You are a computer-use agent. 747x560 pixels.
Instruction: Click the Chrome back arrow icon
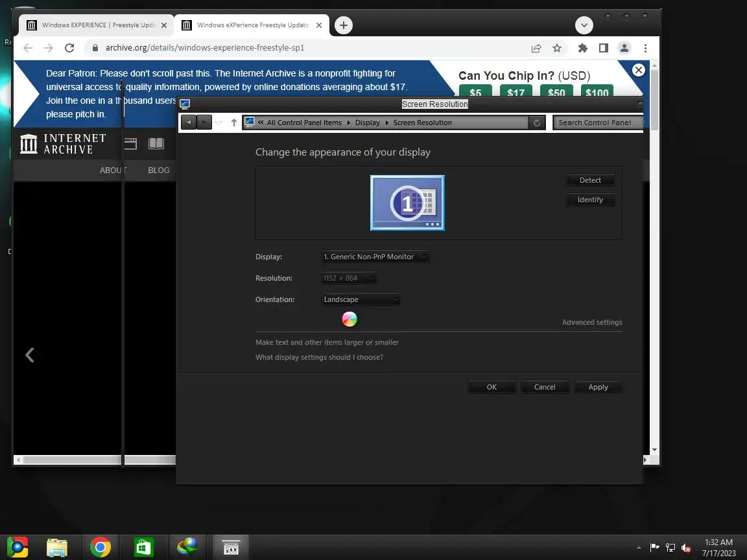(x=28, y=47)
